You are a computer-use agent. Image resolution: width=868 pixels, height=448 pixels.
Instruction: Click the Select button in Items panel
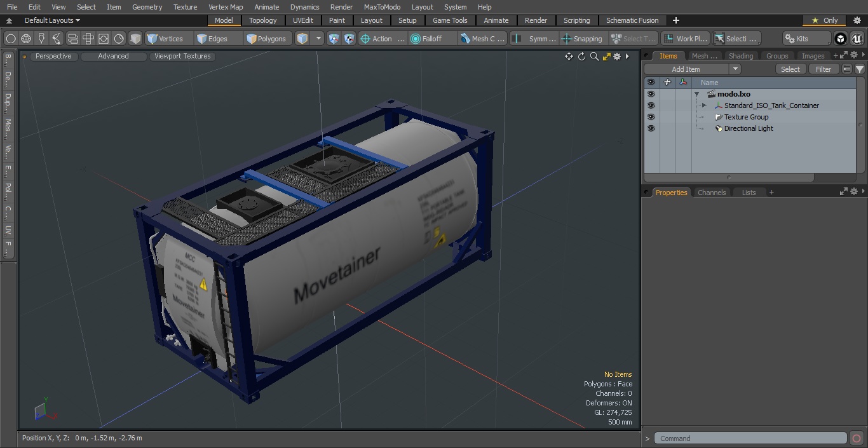[790, 69]
